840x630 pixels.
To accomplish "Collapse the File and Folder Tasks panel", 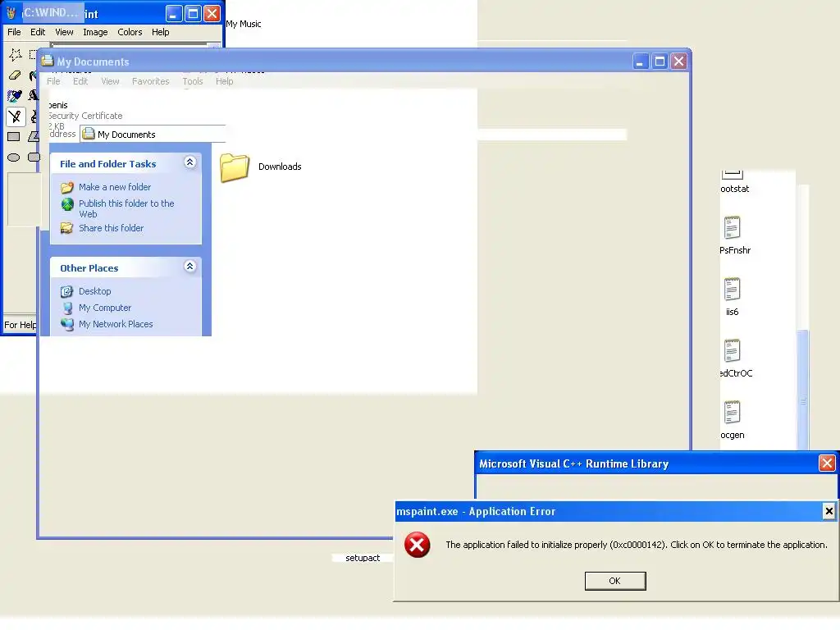I will 189,162.
